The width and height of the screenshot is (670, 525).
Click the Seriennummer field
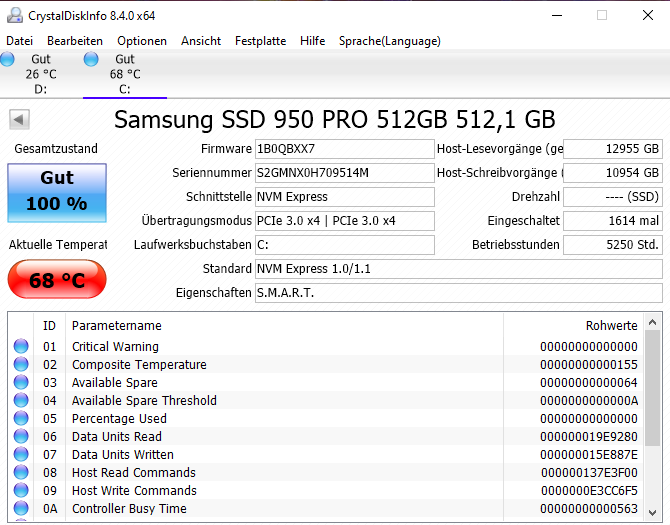345,173
